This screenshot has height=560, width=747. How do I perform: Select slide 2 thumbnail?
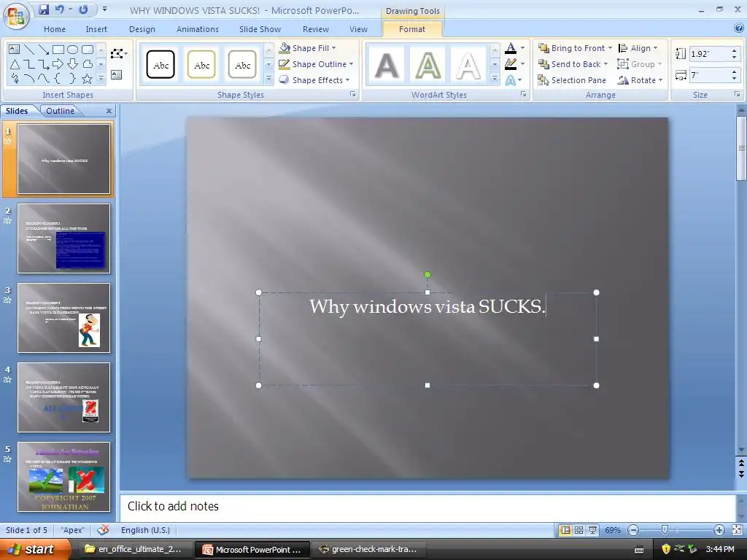pos(64,238)
